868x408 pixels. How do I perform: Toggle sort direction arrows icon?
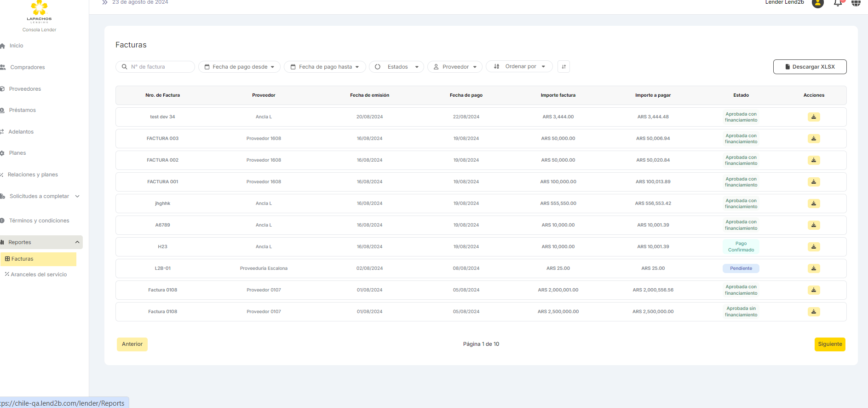563,67
